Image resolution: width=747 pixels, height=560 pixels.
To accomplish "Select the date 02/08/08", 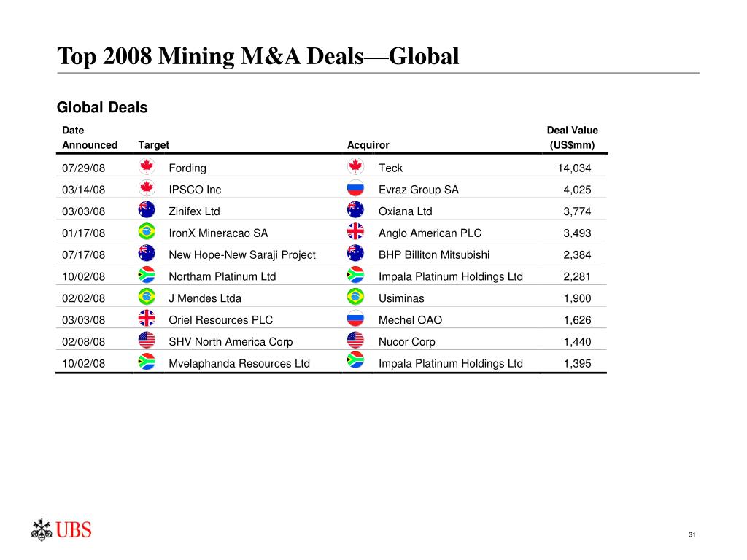I will 83,342.
